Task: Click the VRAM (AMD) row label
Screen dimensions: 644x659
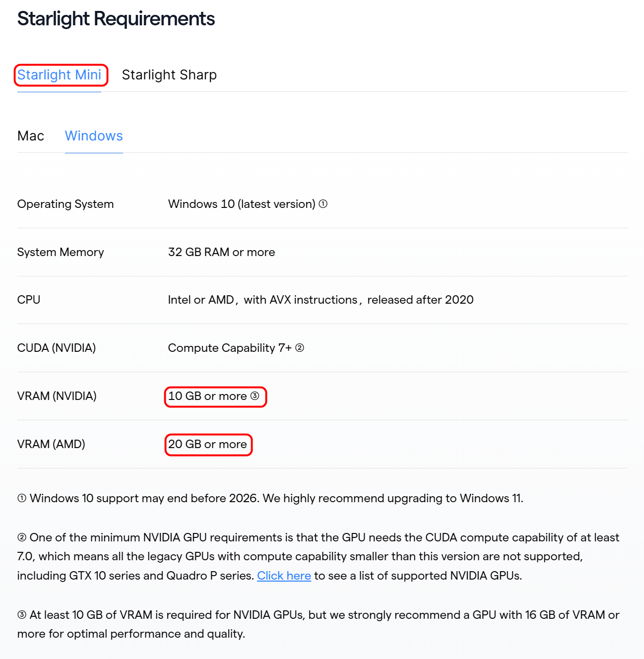Action: pyautogui.click(x=51, y=444)
